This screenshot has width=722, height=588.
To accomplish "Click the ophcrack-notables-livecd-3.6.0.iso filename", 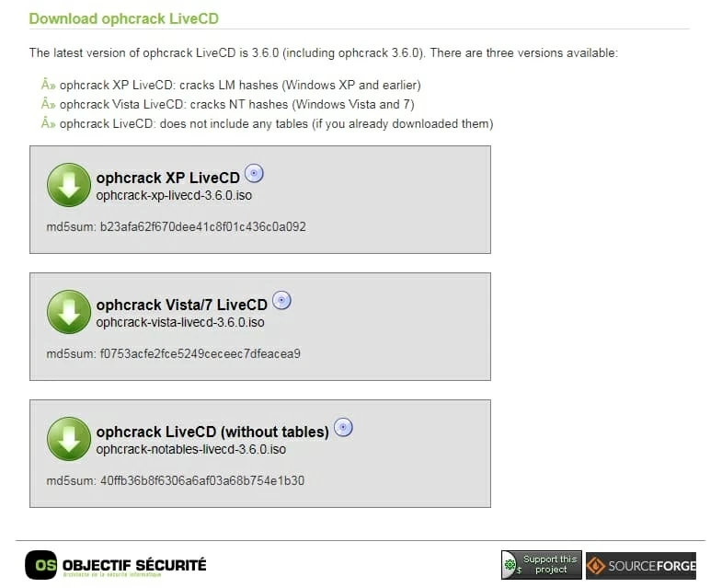I will [x=191, y=449].
